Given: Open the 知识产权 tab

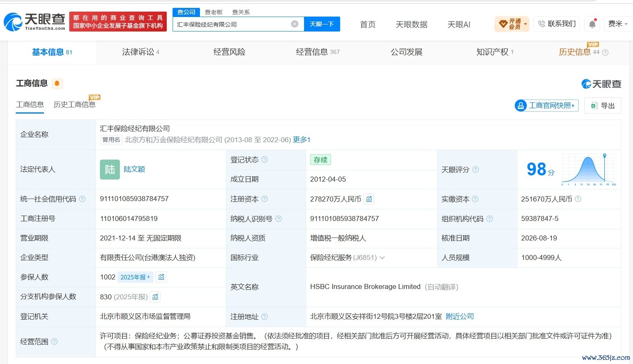Looking at the screenshot, I should click(x=495, y=52).
